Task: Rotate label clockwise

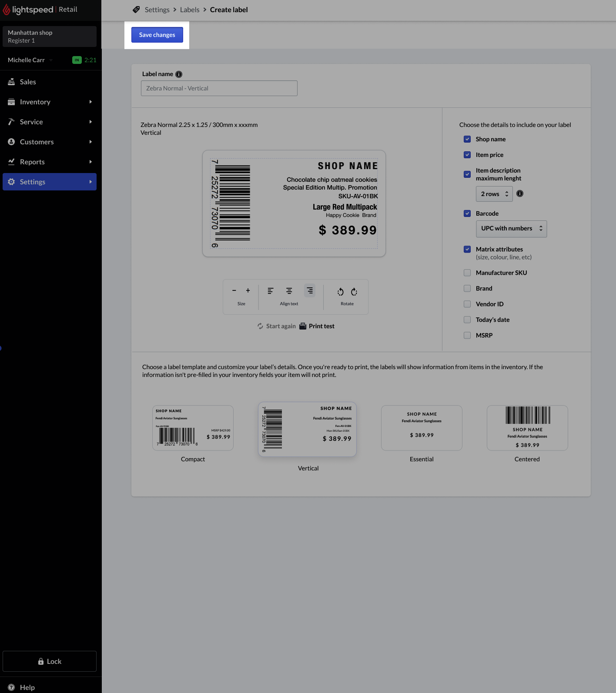Action: (354, 292)
